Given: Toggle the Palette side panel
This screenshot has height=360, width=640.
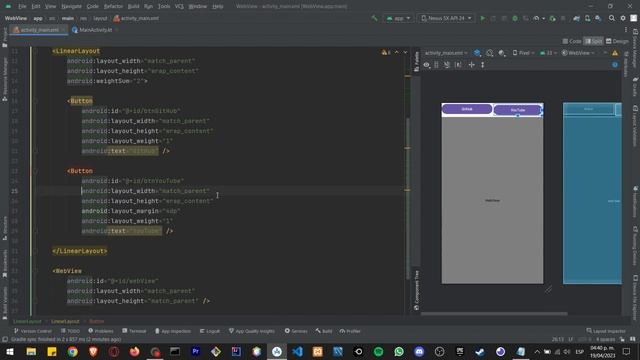Looking at the screenshot, I should click(416, 62).
